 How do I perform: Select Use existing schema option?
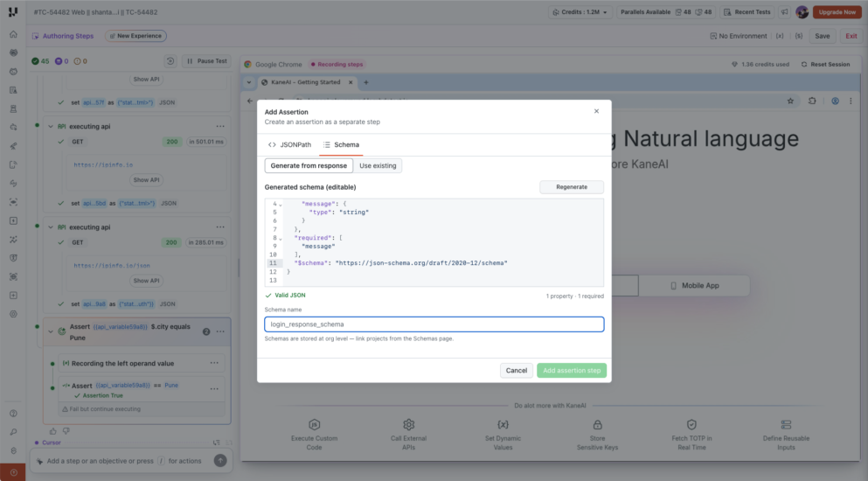coord(378,165)
